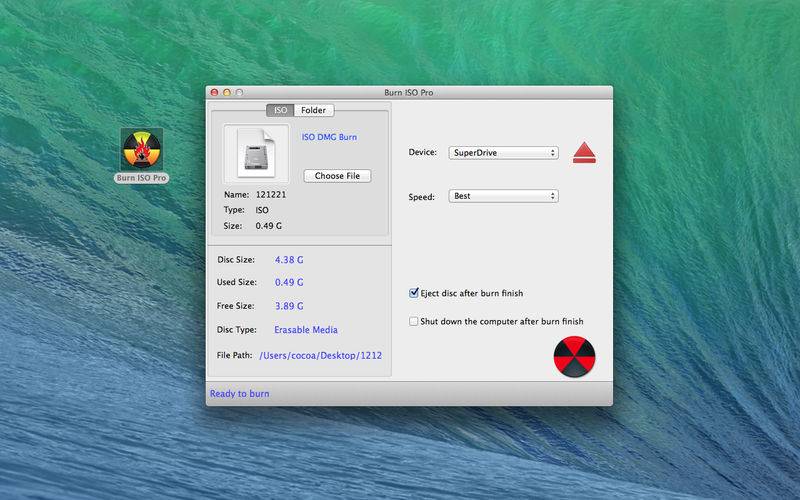Minimize the Burn ISO Pro window
The height and width of the screenshot is (500, 800).
point(227,92)
